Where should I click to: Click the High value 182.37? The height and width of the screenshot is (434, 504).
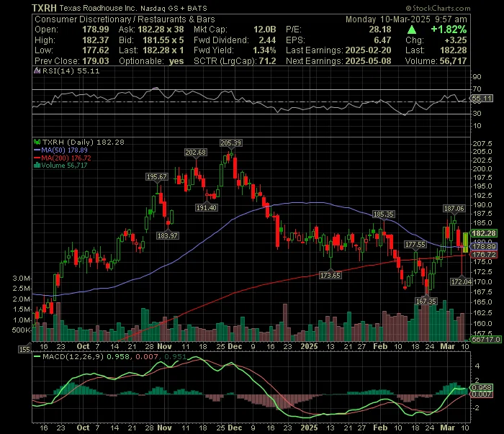(x=96, y=40)
